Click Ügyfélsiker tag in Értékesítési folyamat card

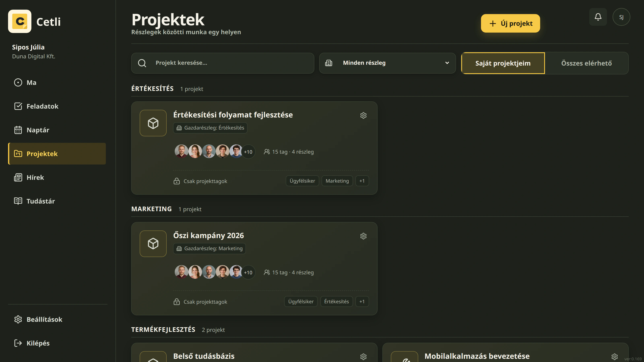[302, 181]
